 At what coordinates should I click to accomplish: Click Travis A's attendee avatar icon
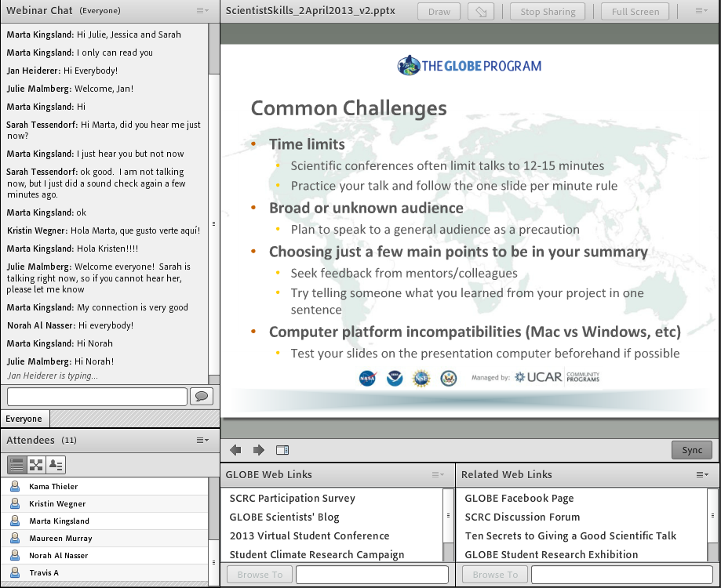tap(15, 573)
